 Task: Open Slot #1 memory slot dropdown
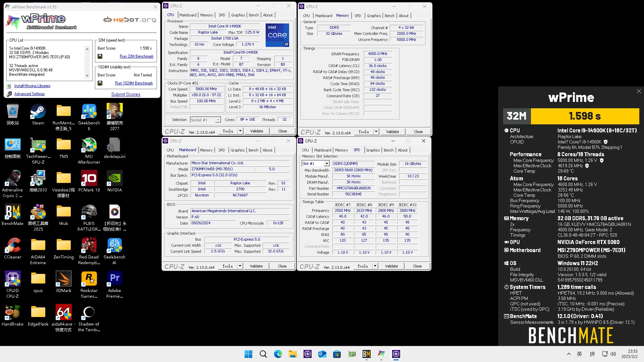(326, 164)
